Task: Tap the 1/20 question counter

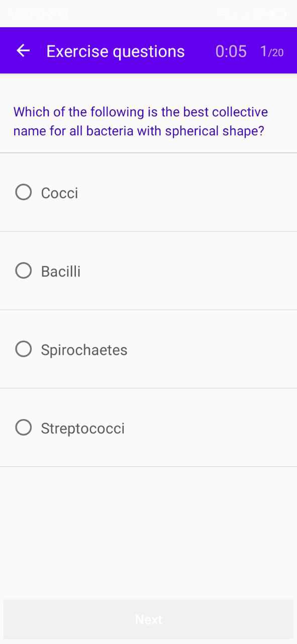Action: pos(272,52)
